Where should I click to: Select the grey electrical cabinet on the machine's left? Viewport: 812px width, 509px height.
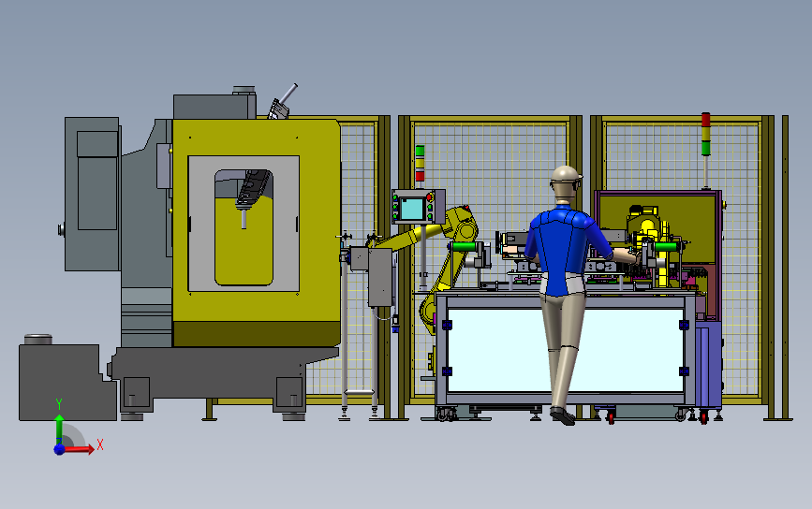click(92, 194)
